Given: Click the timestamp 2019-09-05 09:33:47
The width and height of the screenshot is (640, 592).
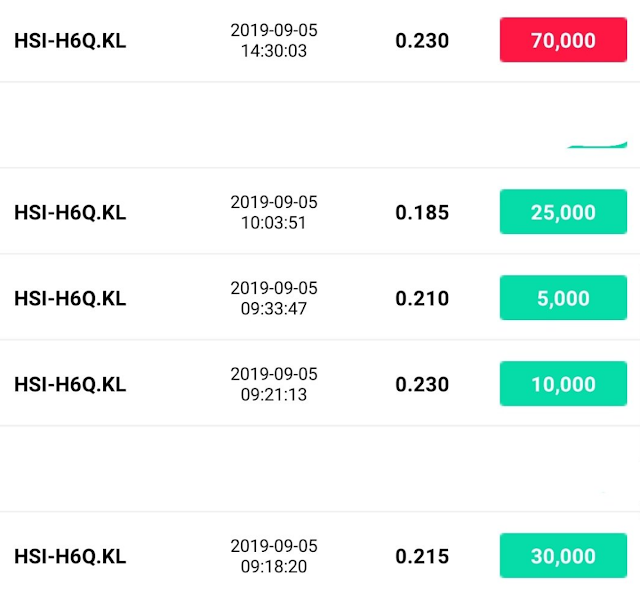Looking at the screenshot, I should point(274,298).
